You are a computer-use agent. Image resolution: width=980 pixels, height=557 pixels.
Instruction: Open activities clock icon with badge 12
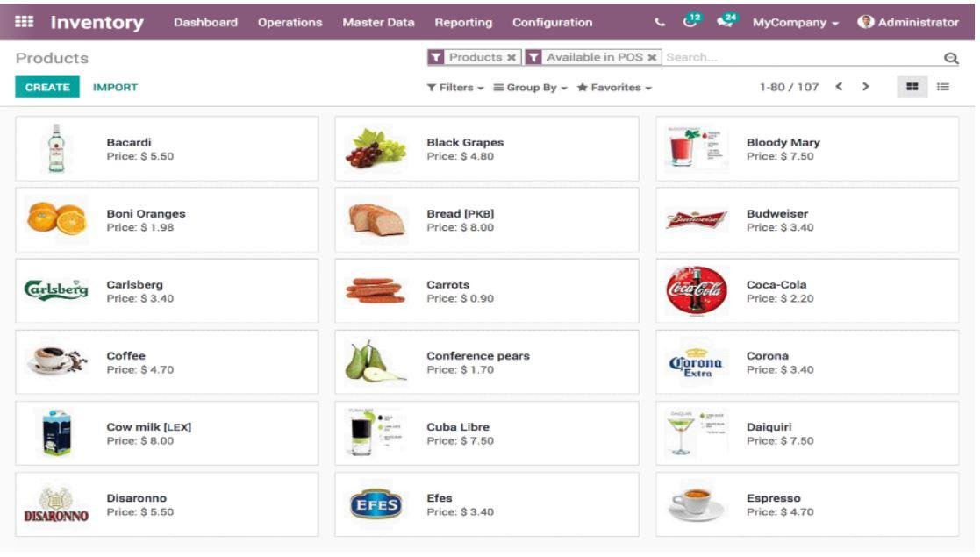pyautogui.click(x=692, y=21)
